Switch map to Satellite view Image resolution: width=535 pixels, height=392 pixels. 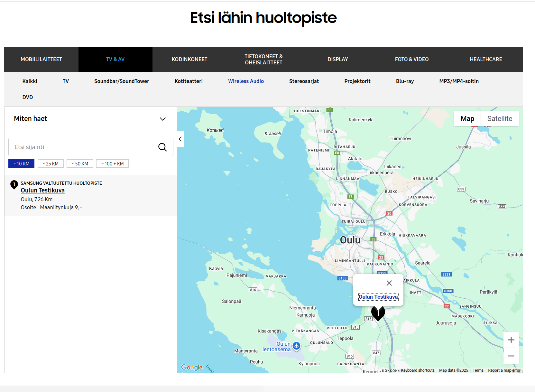[499, 119]
